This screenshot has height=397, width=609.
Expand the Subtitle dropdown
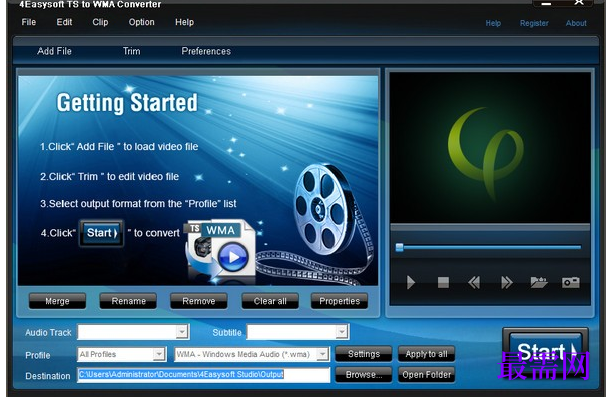[341, 332]
